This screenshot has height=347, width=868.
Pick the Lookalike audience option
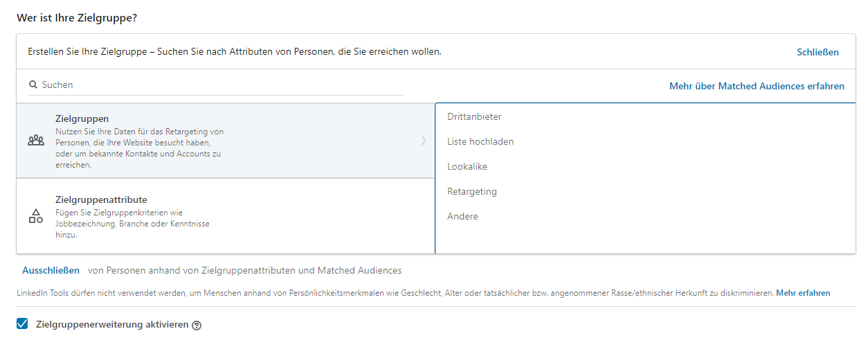click(467, 166)
